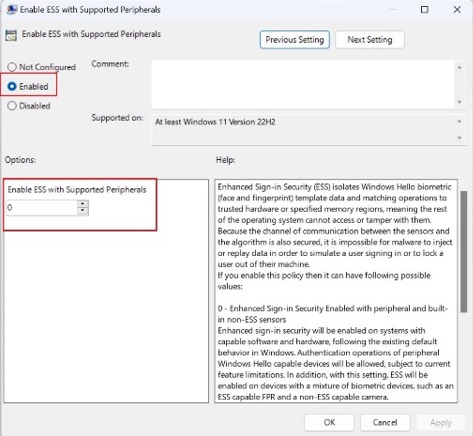Maximize the policy settings window
Viewport: 473px width, 436px height.
(425, 9)
